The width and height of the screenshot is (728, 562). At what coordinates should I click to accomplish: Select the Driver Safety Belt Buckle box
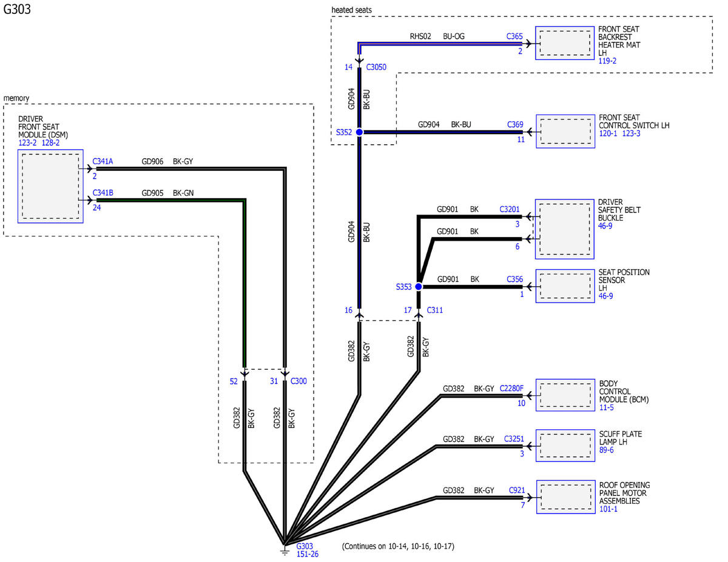point(565,229)
